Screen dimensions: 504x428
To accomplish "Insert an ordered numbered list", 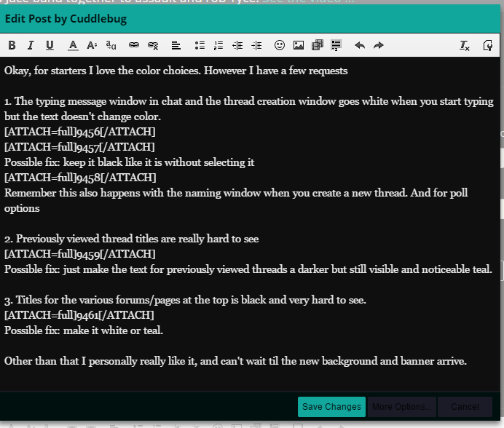I will tap(218, 45).
